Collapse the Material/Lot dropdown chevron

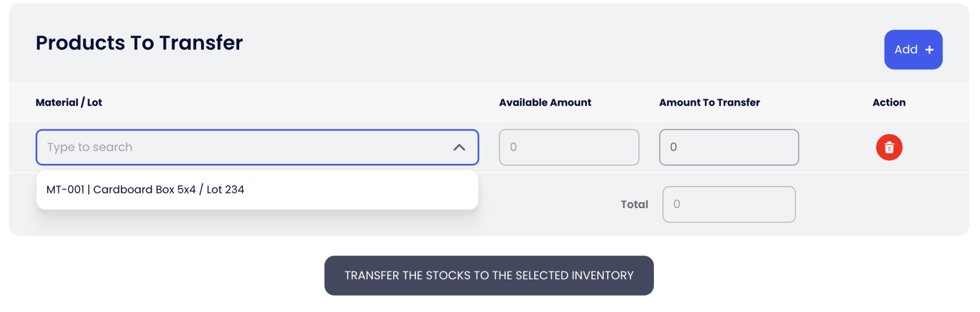click(459, 148)
